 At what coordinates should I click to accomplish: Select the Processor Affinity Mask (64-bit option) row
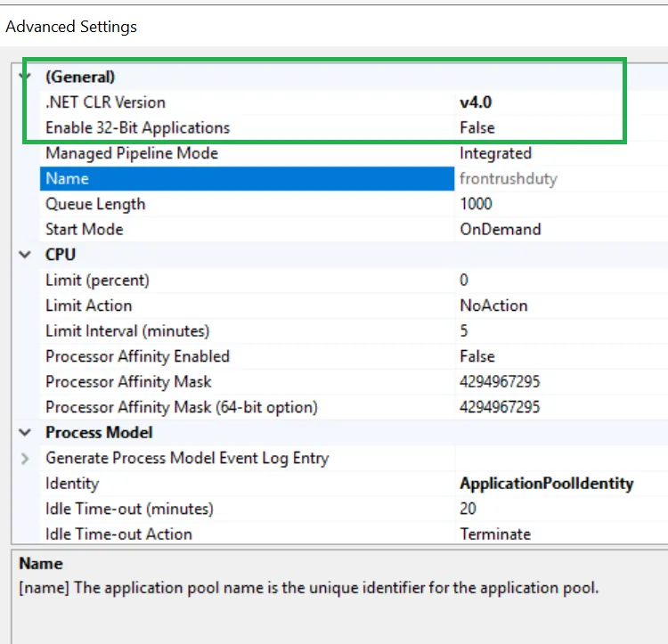click(x=182, y=407)
